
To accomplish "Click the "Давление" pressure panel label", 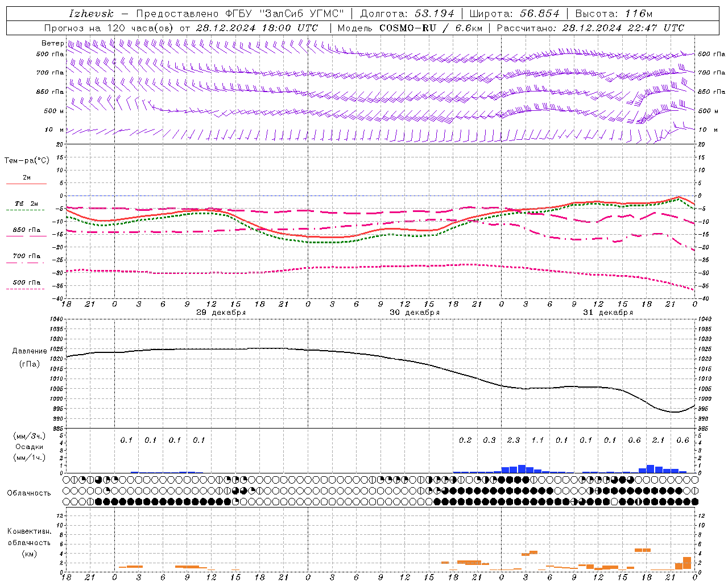I will (30, 351).
